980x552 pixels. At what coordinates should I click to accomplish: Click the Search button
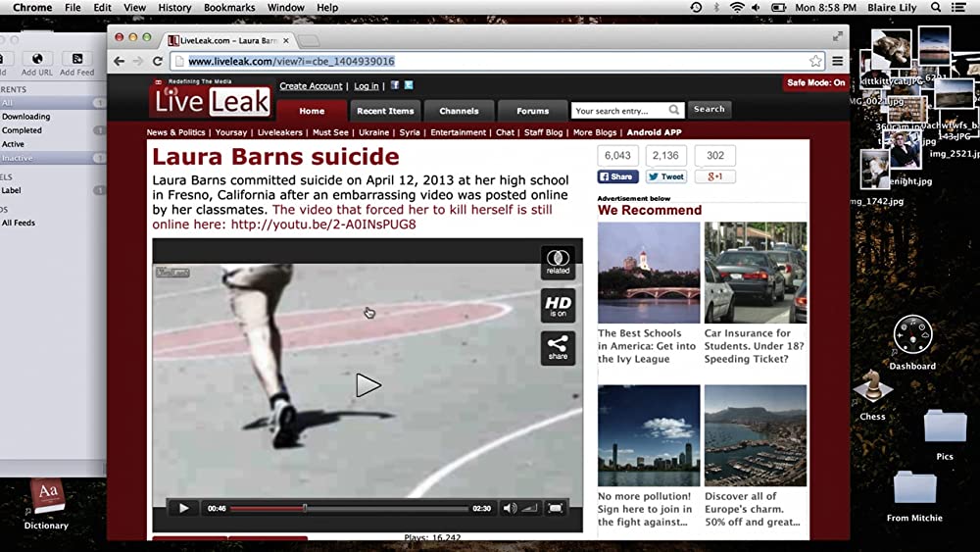[x=709, y=110]
